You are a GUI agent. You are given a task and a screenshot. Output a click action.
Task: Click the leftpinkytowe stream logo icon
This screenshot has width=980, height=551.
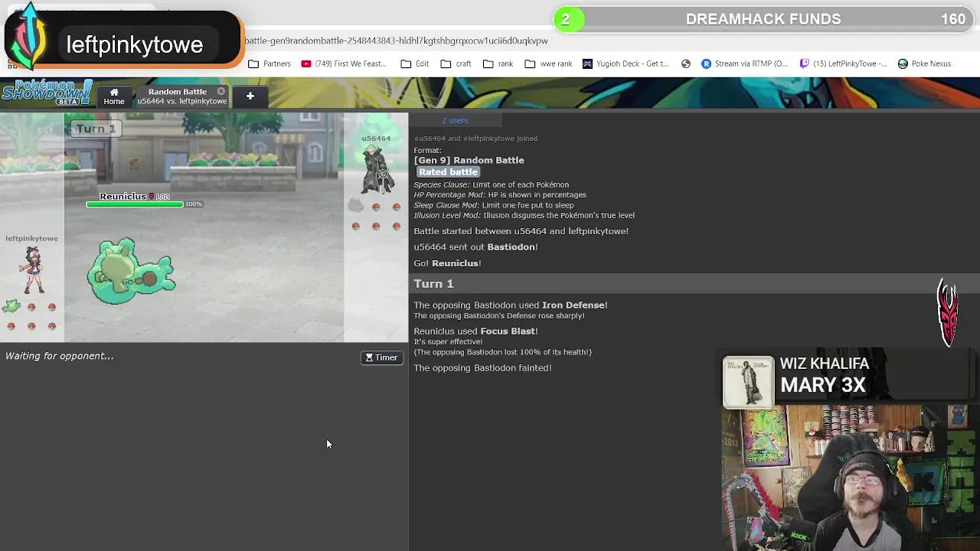click(28, 37)
